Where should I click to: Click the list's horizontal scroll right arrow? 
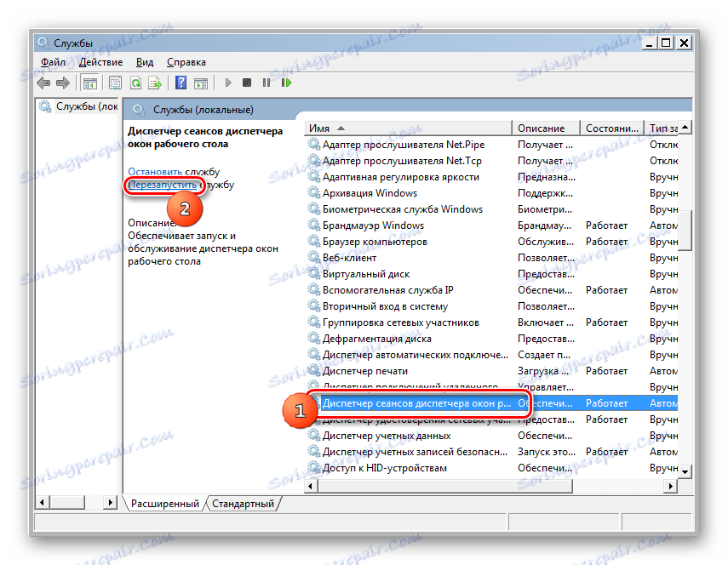coord(671,486)
